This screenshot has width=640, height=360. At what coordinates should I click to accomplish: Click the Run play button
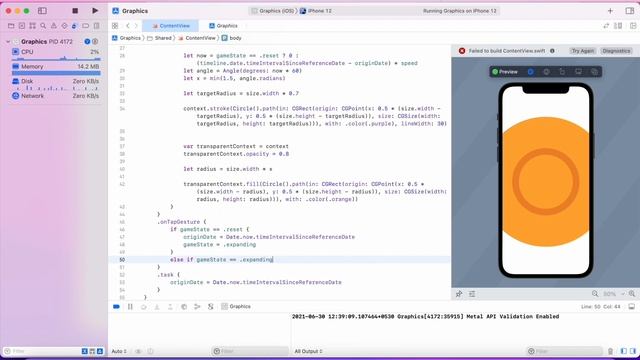click(95, 11)
